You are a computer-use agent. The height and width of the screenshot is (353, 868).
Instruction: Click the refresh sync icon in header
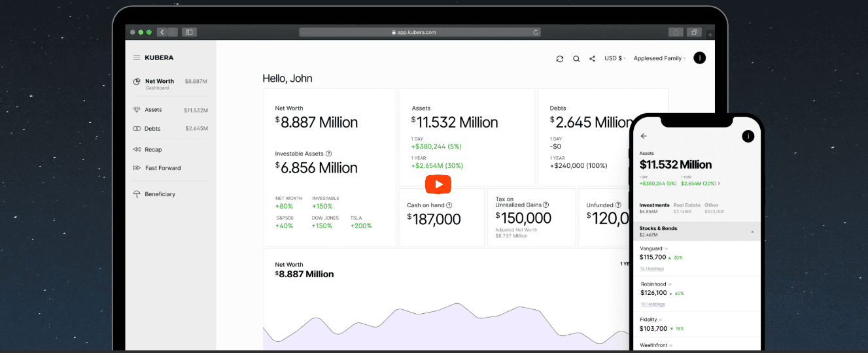560,59
